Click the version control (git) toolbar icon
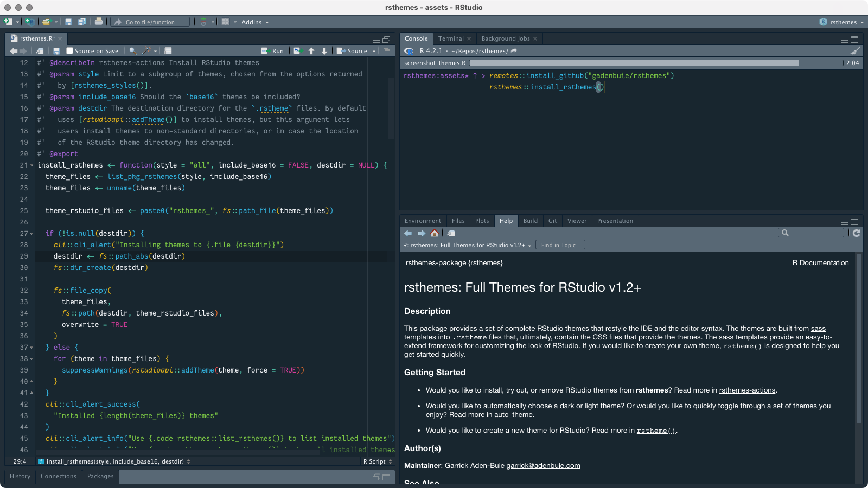868x488 pixels. coord(203,22)
